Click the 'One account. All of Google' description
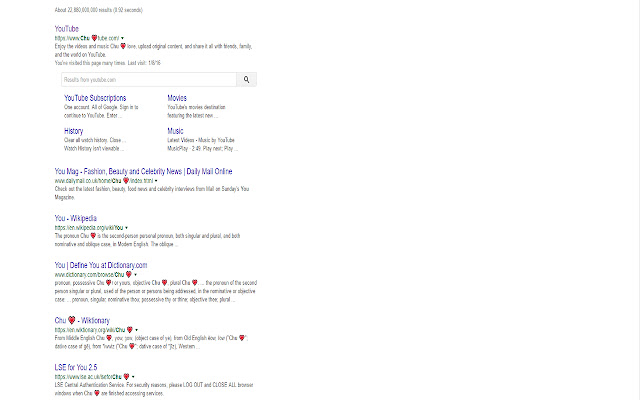This screenshot has width=640, height=400. [x=101, y=111]
